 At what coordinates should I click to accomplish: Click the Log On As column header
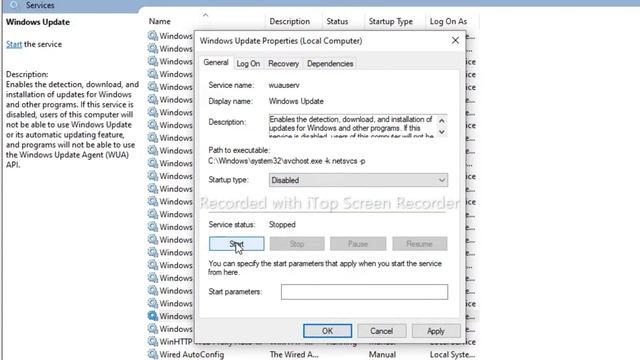pyautogui.click(x=448, y=21)
